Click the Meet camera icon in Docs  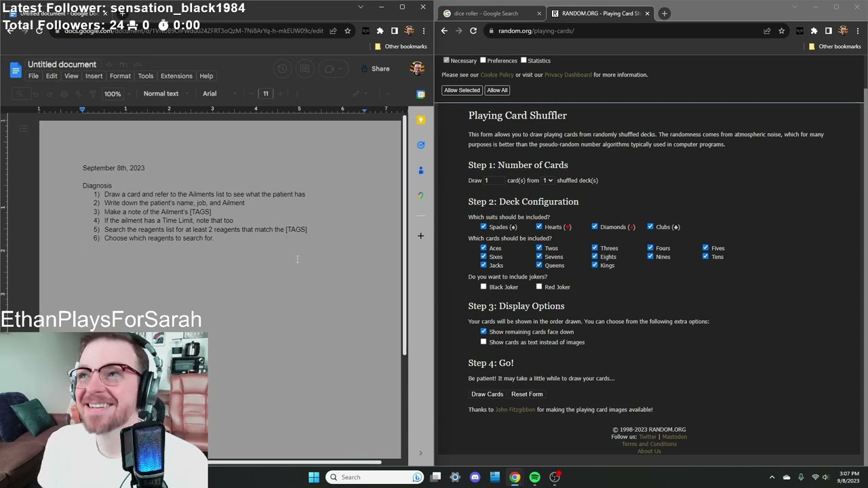[330, 68]
